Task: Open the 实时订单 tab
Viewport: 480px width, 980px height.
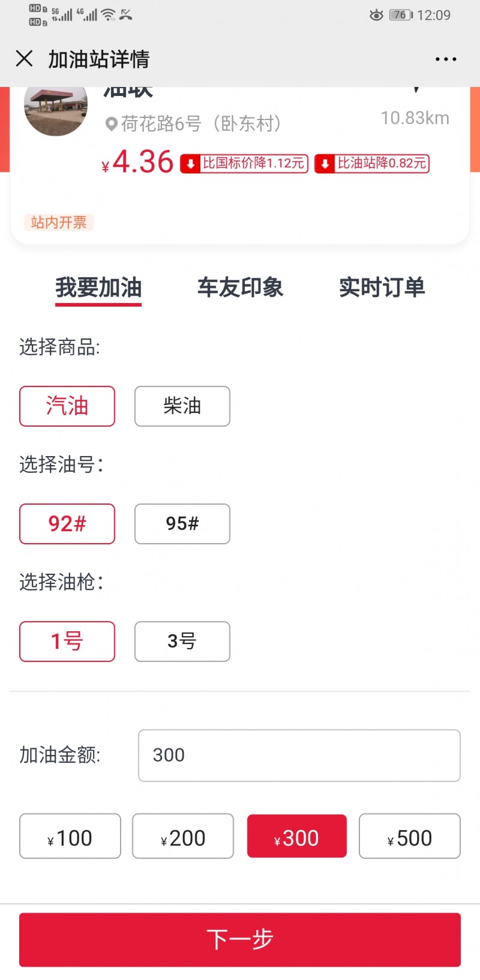Action: [382, 288]
